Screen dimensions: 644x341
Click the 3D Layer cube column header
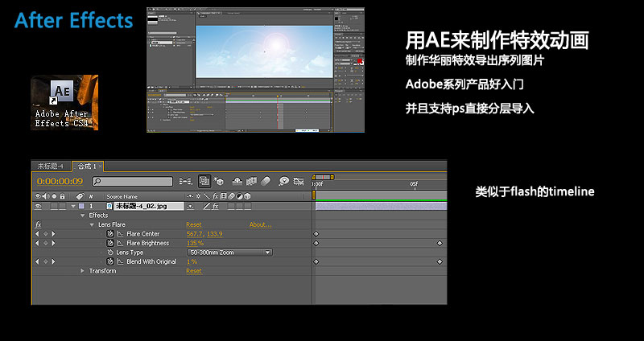click(x=247, y=196)
